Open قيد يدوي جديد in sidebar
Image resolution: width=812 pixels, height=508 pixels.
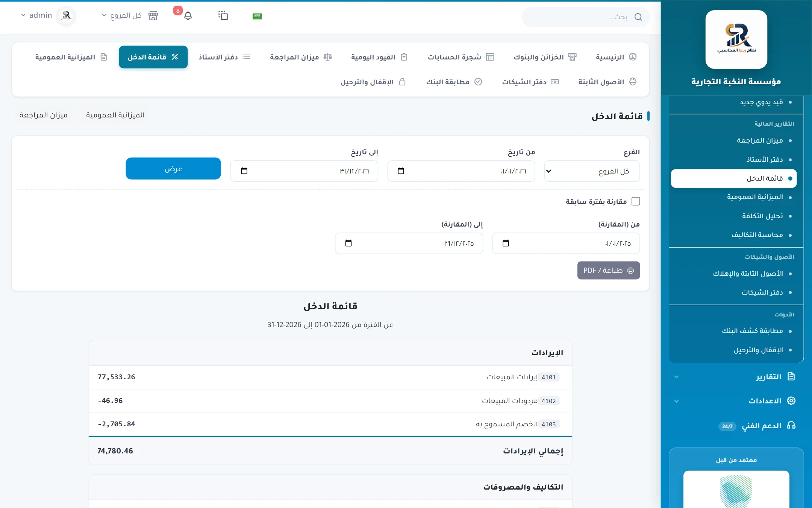click(761, 102)
